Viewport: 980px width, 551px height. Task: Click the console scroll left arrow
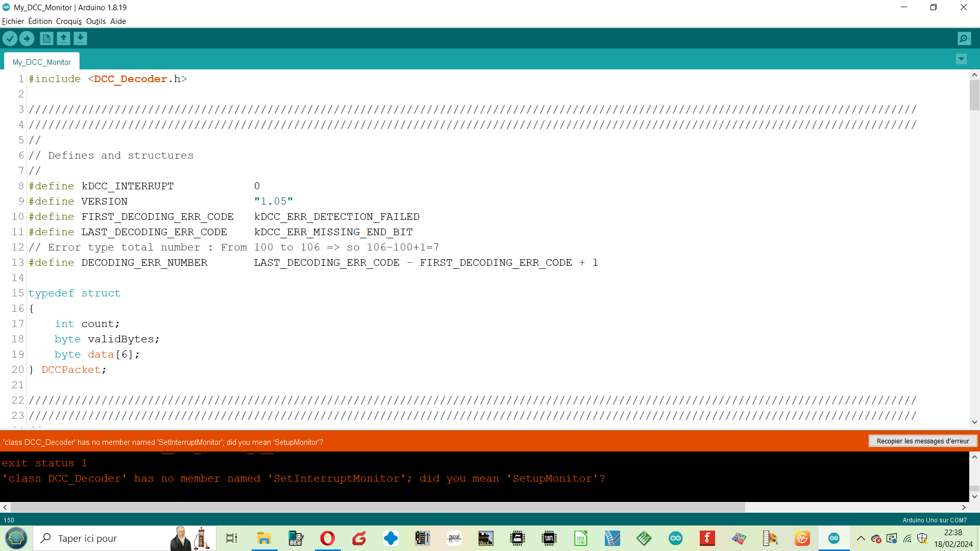coord(5,507)
